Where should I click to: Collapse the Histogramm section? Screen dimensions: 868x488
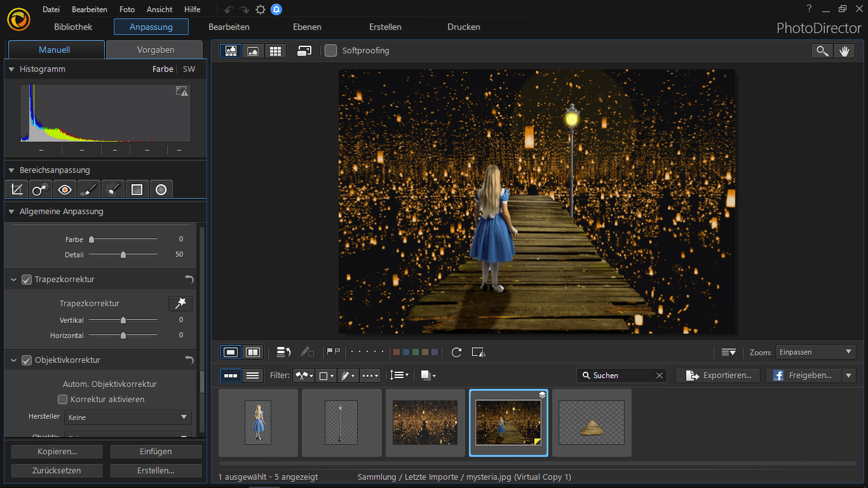[11, 69]
